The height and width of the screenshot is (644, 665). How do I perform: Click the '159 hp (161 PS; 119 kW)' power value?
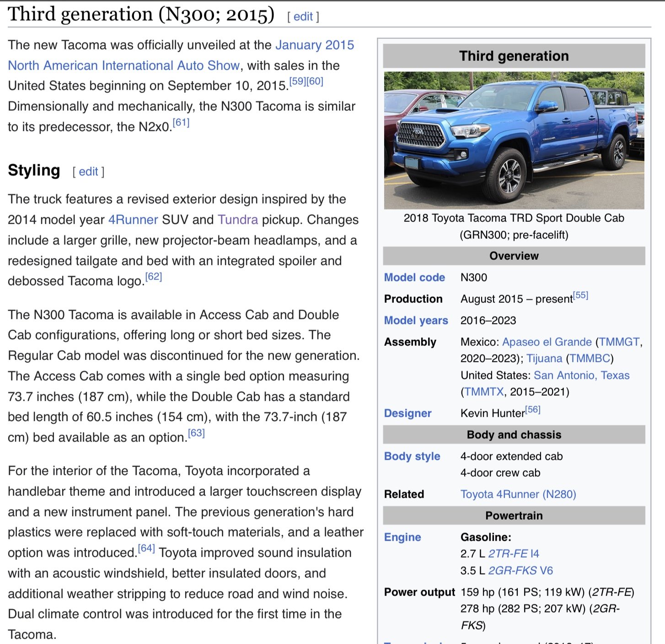click(x=523, y=592)
